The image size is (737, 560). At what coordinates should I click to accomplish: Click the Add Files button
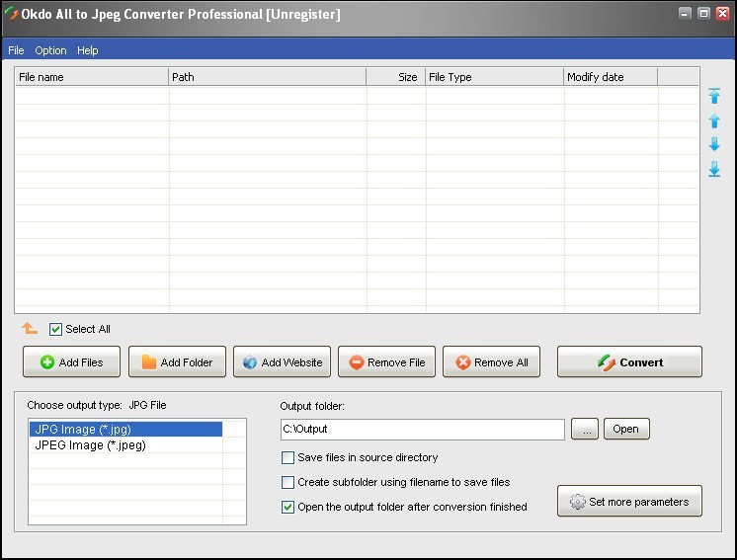71,361
